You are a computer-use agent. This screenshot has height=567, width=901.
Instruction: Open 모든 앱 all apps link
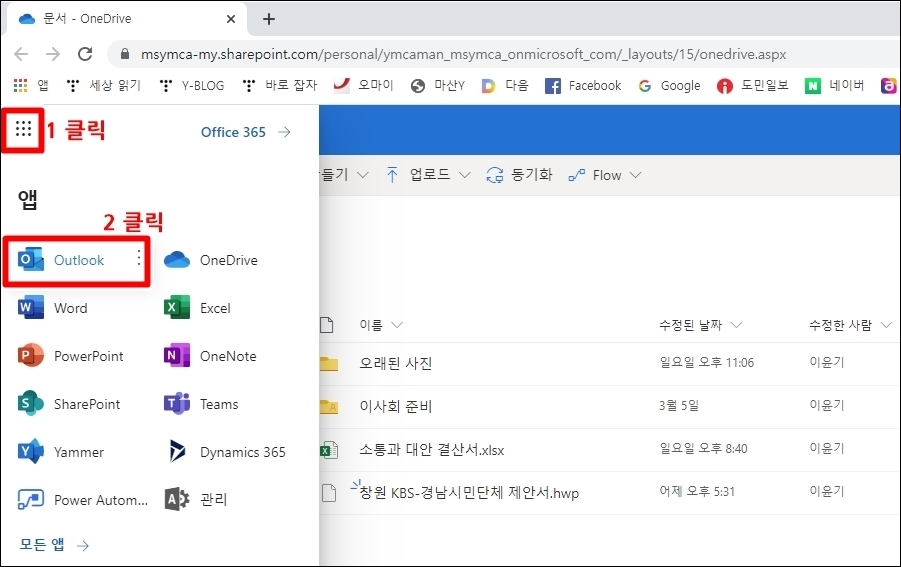click(54, 545)
